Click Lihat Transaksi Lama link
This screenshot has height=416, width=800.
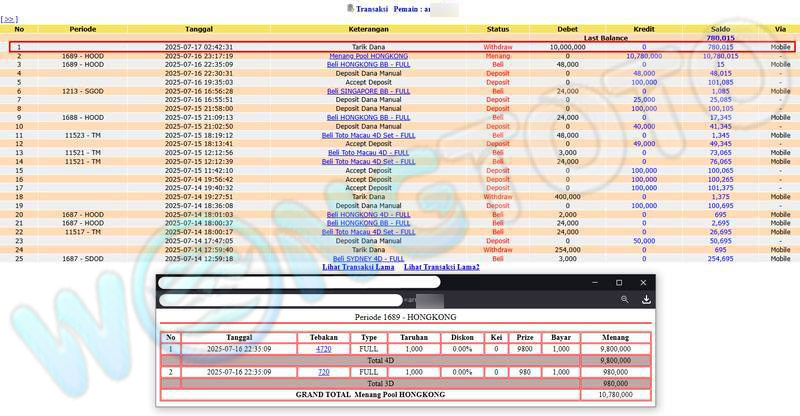pyautogui.click(x=357, y=267)
